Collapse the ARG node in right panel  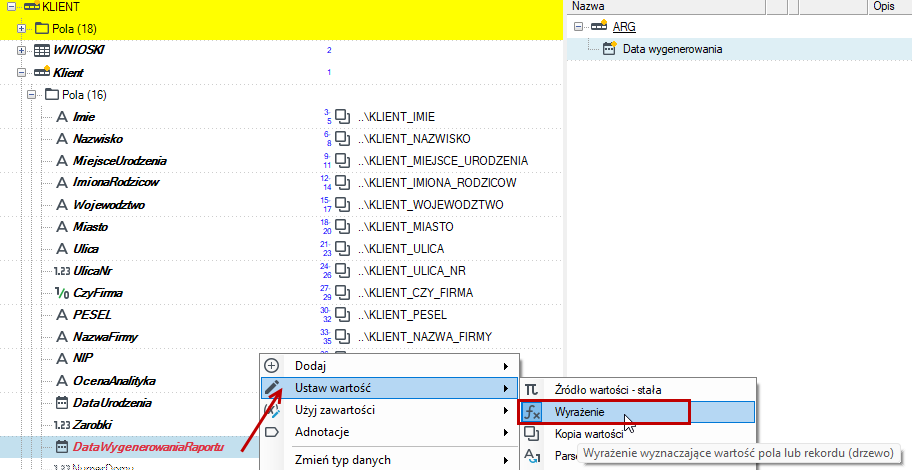[x=578, y=27]
